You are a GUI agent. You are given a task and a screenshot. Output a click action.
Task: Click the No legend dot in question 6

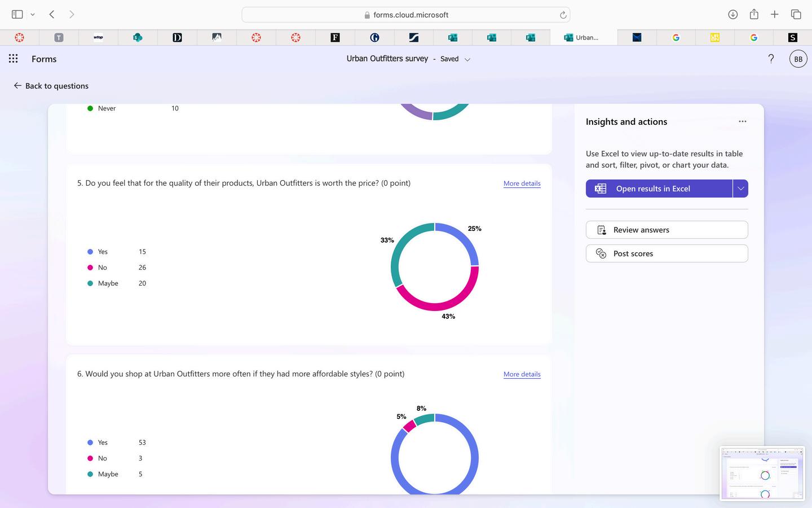[x=90, y=458]
